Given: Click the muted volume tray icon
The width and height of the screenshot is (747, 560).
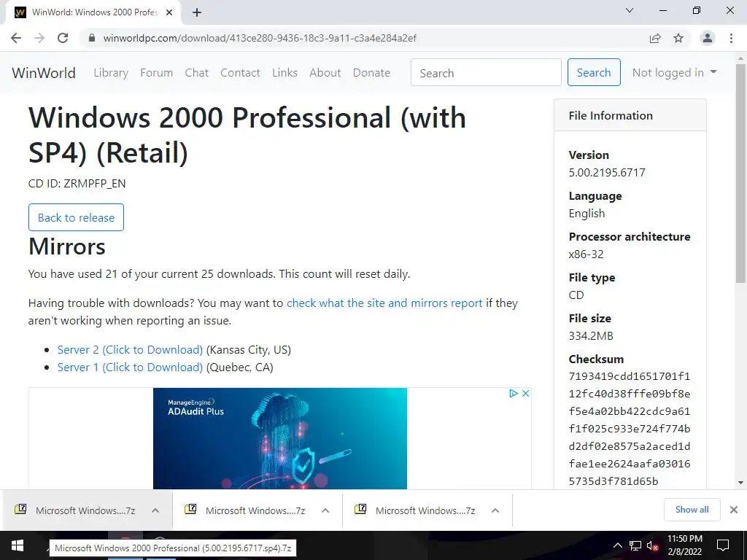Looking at the screenshot, I should (652, 545).
